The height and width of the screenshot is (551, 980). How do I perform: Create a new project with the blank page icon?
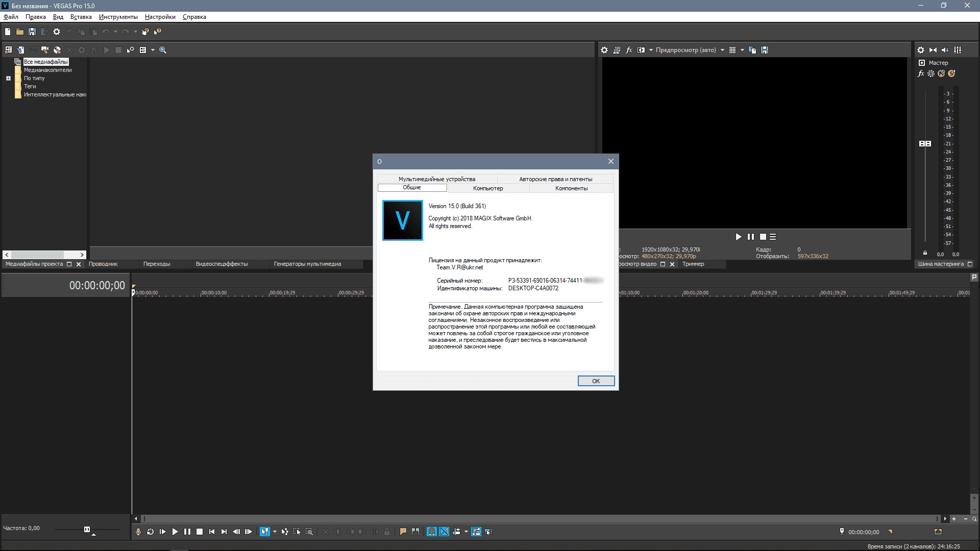point(8,32)
